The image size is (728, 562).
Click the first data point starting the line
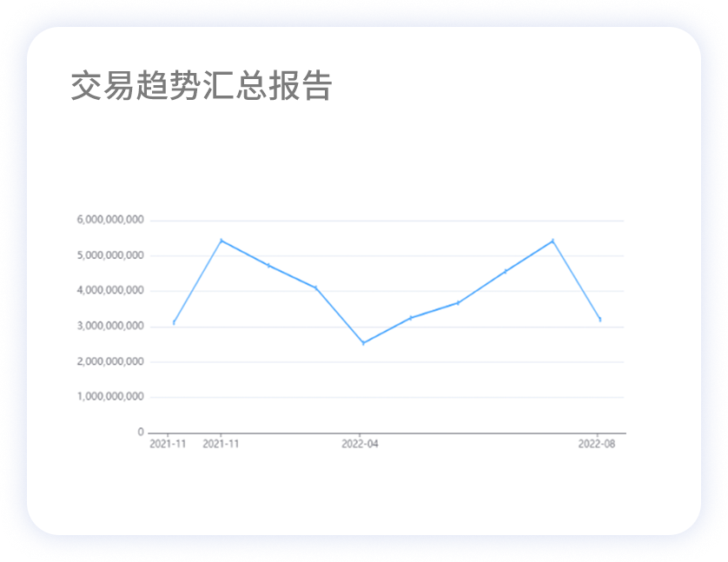point(174,322)
